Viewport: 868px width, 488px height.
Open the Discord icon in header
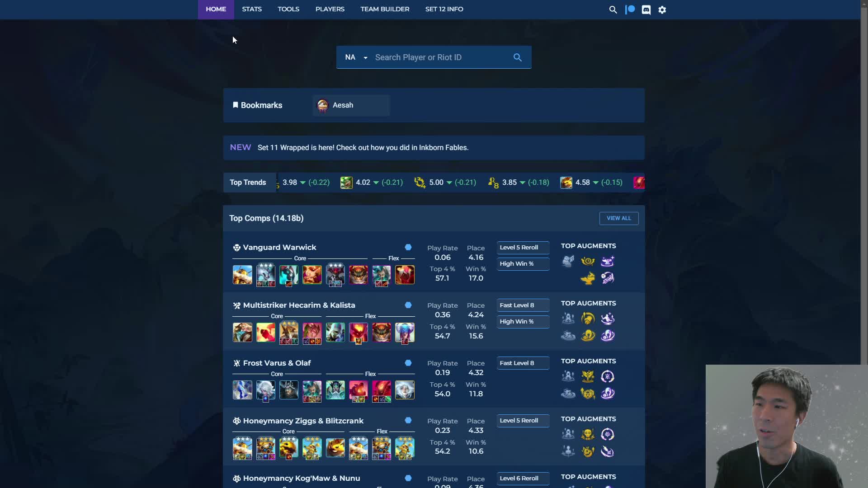tap(646, 9)
